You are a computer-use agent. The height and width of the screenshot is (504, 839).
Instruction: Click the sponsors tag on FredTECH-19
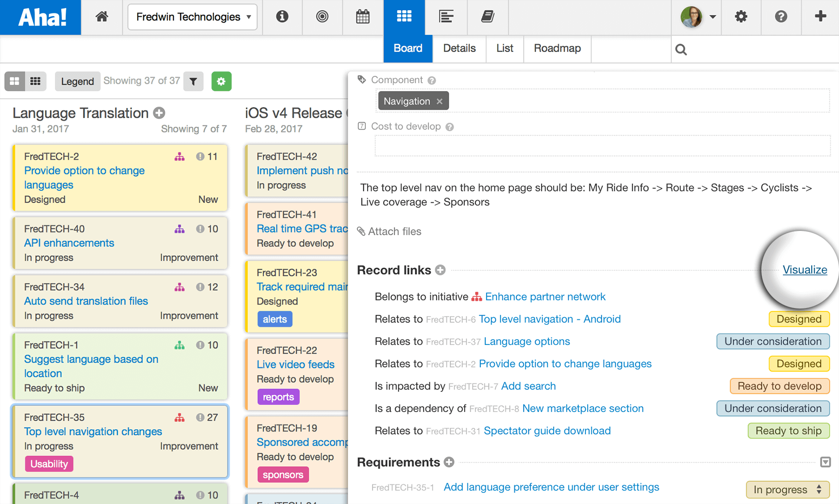click(283, 474)
